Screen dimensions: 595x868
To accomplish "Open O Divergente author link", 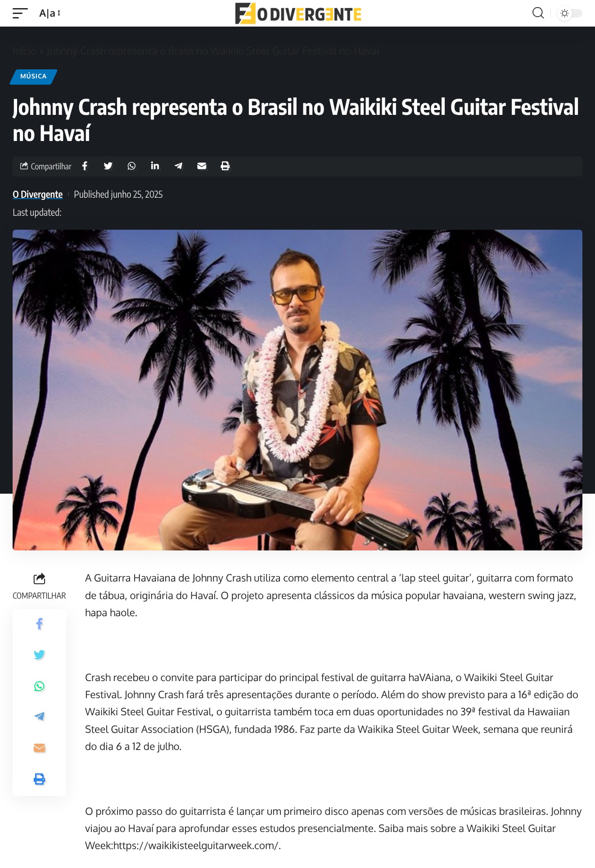I will 37,195.
